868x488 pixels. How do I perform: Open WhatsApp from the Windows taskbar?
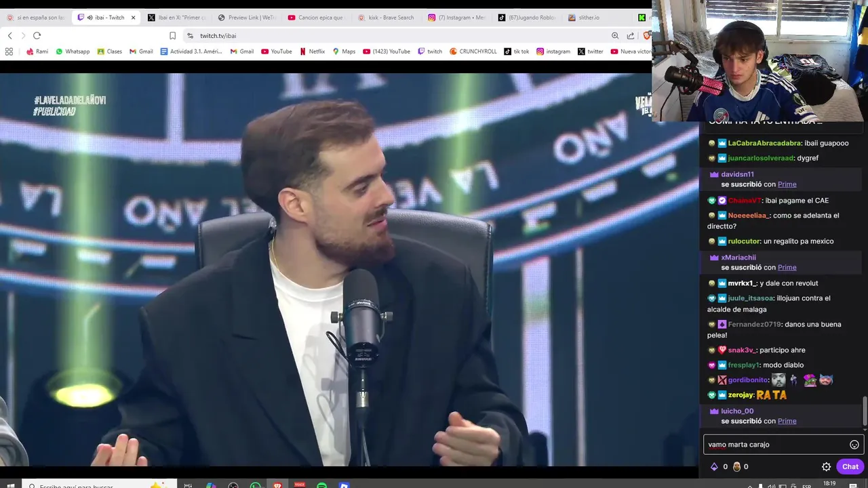tap(255, 485)
